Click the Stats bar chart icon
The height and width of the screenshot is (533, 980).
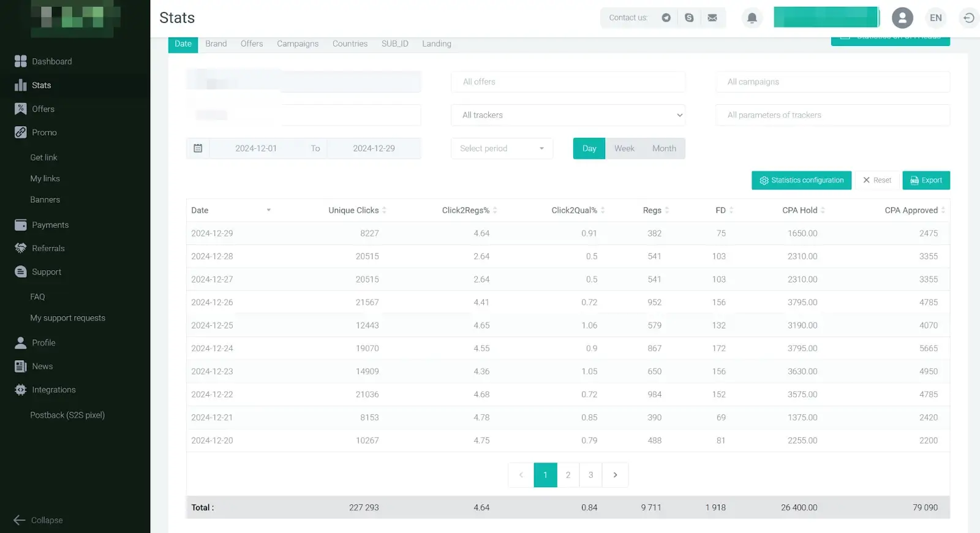(21, 85)
